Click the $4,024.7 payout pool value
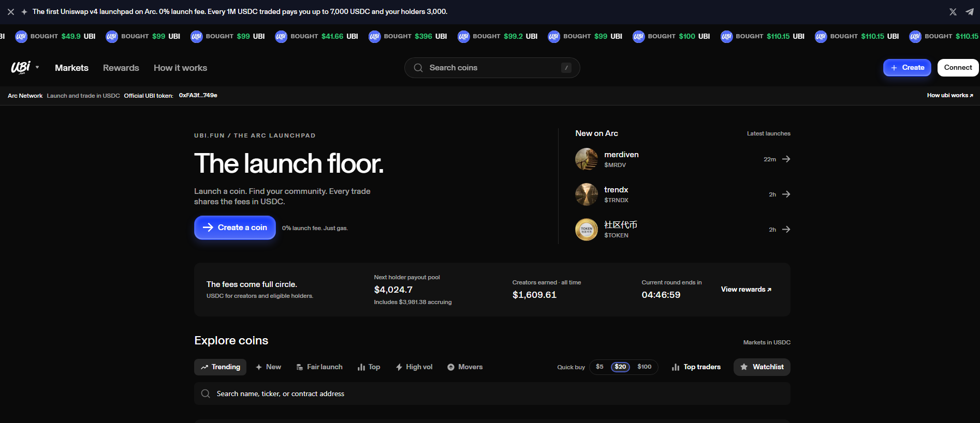The image size is (980, 423). pyautogui.click(x=393, y=290)
